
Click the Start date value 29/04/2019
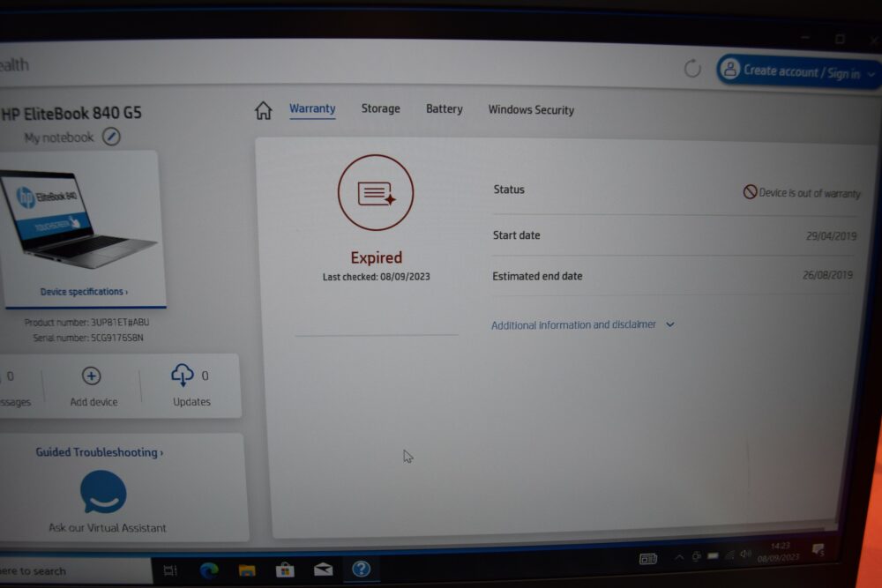click(x=831, y=235)
